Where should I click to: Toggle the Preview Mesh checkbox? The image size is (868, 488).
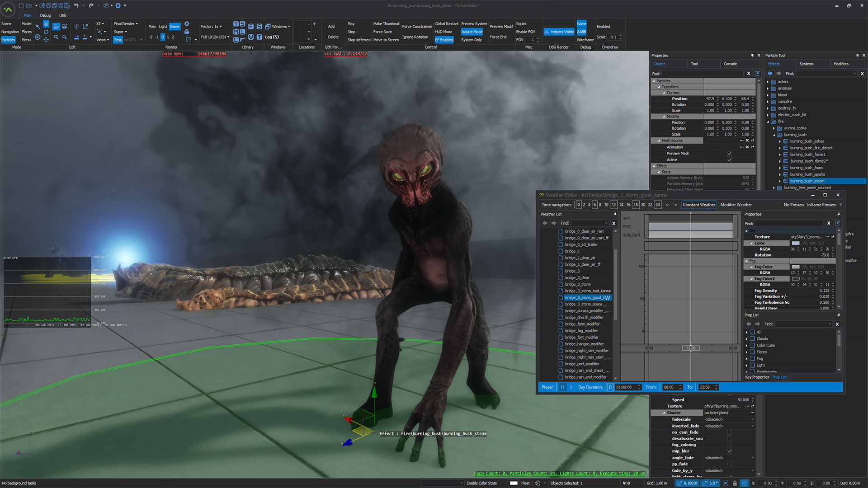tap(729, 154)
